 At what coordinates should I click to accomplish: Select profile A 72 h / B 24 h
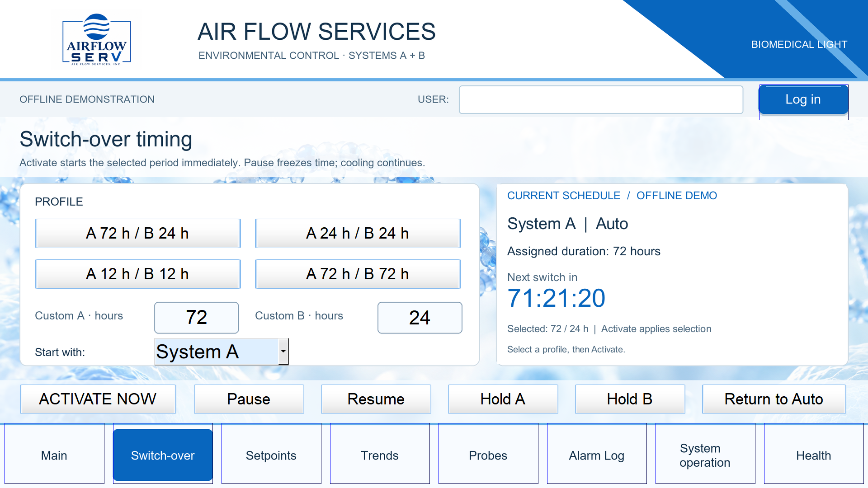(137, 233)
